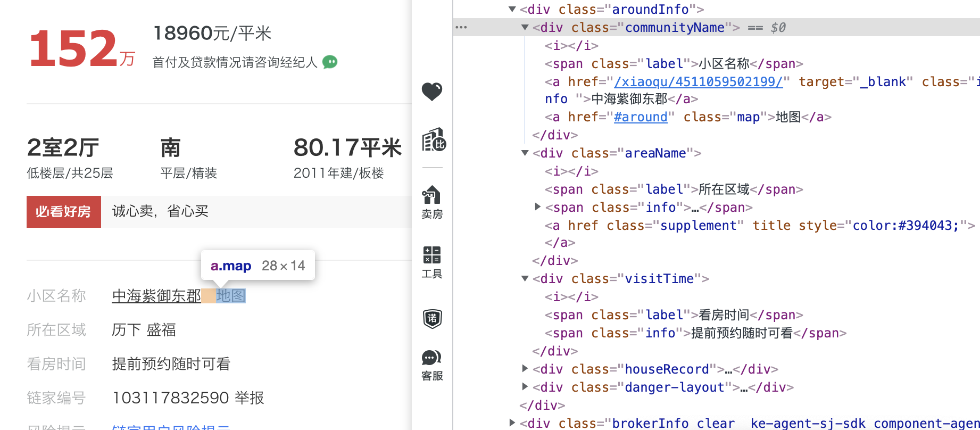Open the 中海紫御东郡 community link
The height and width of the screenshot is (430, 980).
(156, 296)
